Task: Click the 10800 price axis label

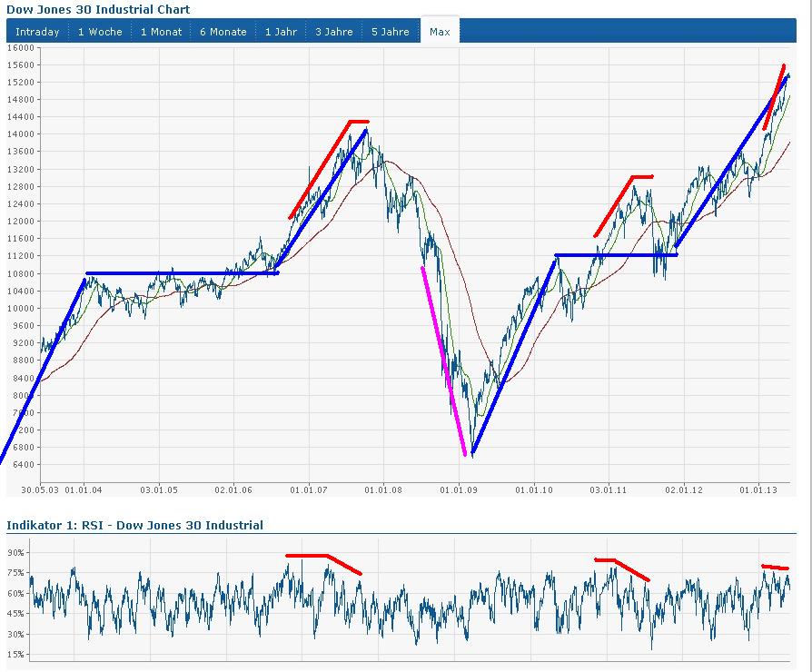Action: pyautogui.click(x=21, y=273)
